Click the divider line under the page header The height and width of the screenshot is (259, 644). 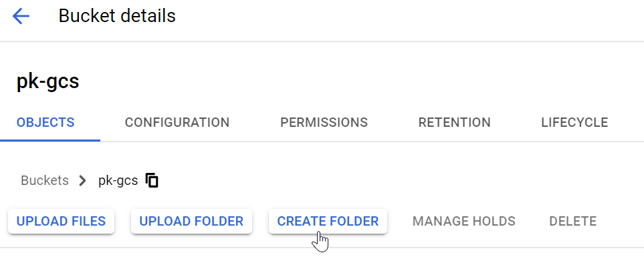click(322, 41)
